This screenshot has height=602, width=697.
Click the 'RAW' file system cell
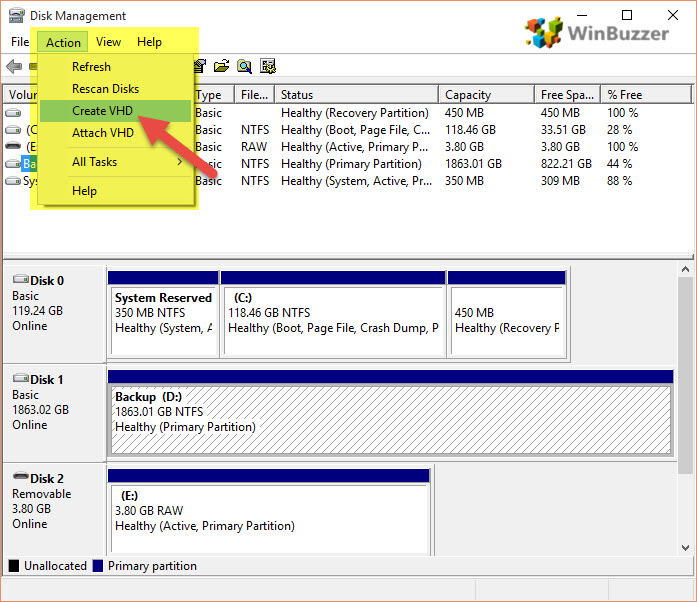[x=254, y=147]
